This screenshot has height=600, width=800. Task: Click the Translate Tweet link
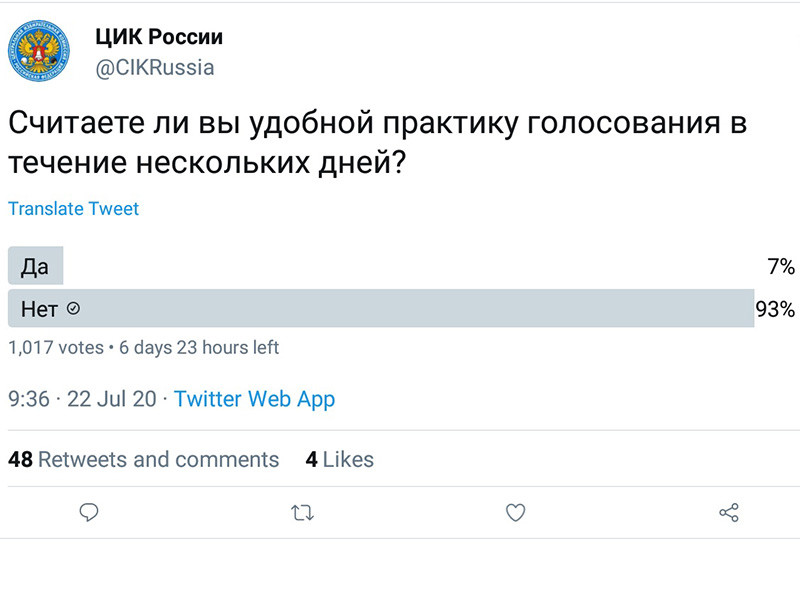(74, 209)
